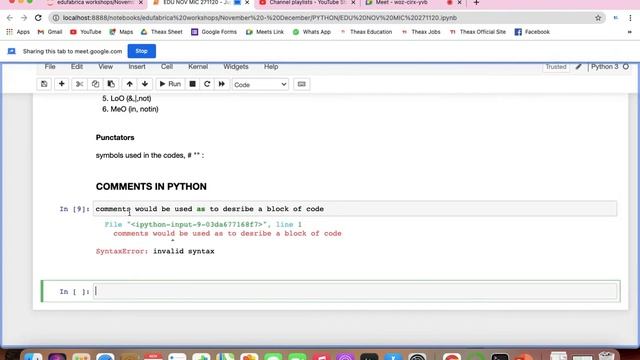Open the View menu
This screenshot has width=640, height=360.
coord(105,67)
